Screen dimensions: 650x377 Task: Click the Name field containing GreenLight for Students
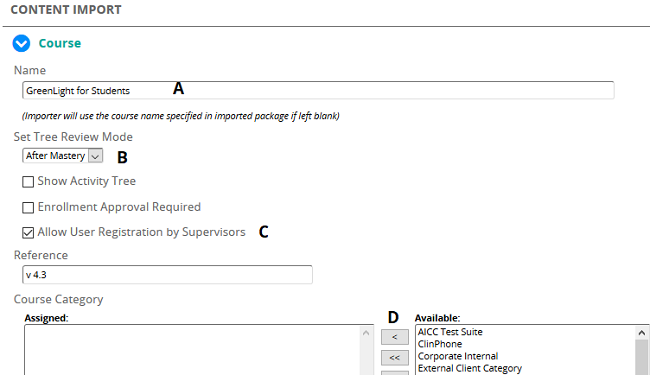pos(318,90)
